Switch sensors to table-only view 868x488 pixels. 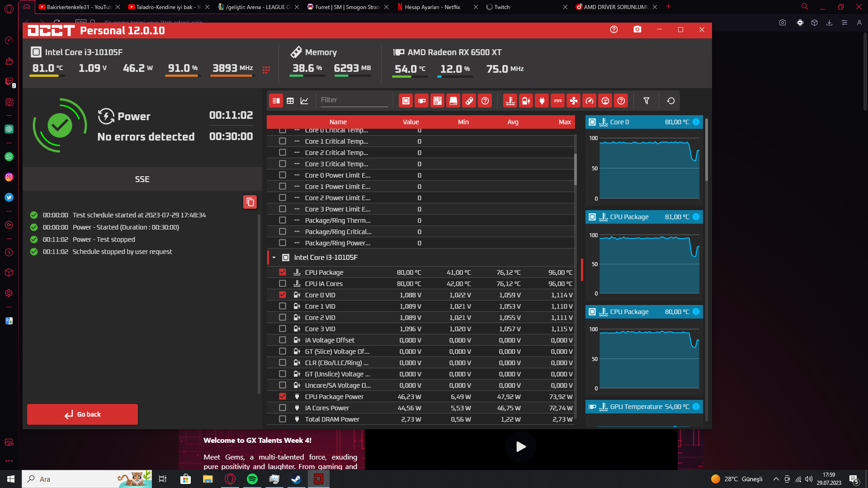290,101
